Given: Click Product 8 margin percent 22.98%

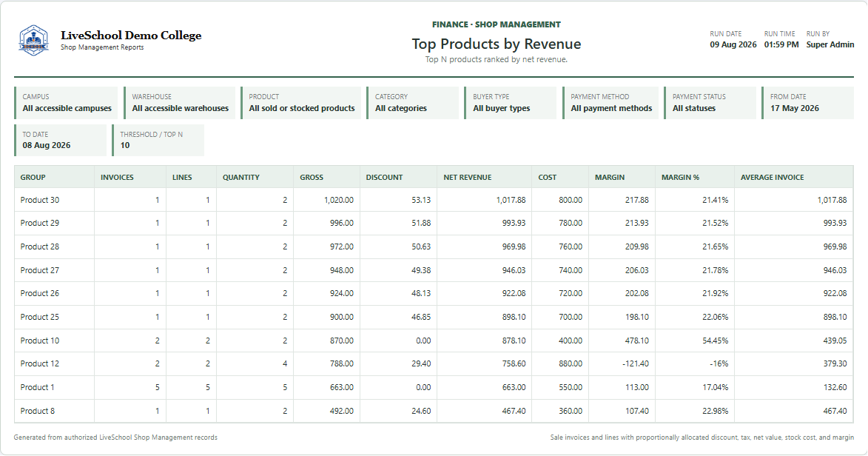Looking at the screenshot, I should (x=716, y=411).
